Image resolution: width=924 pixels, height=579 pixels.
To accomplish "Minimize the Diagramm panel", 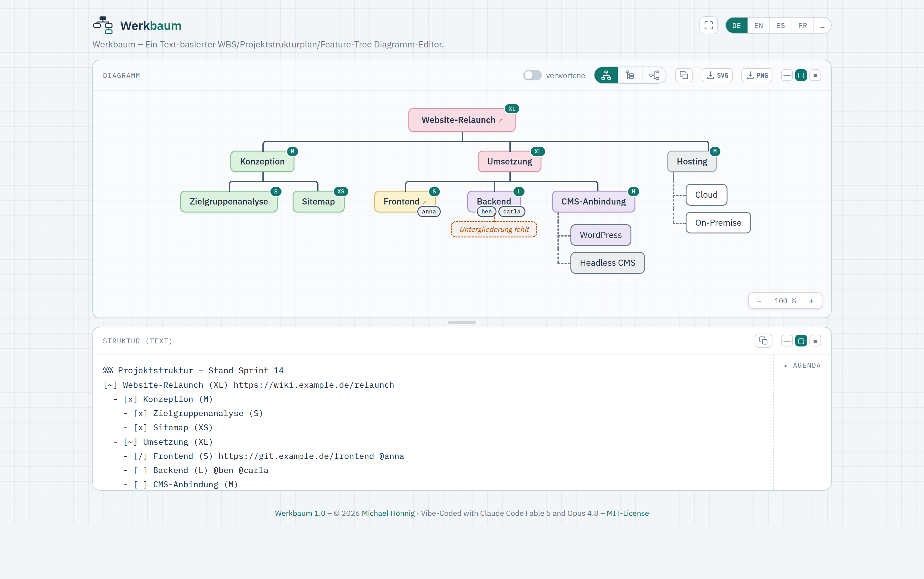I will click(x=787, y=75).
